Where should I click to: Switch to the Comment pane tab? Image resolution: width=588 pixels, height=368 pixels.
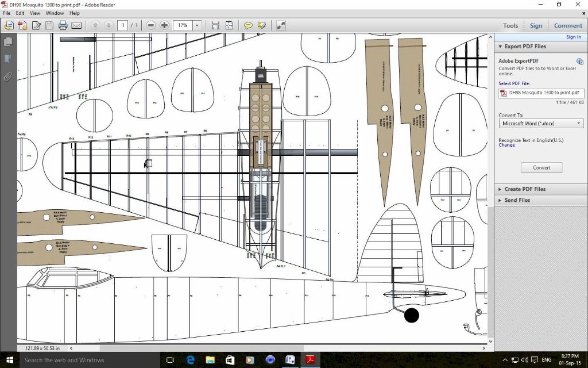pos(568,25)
